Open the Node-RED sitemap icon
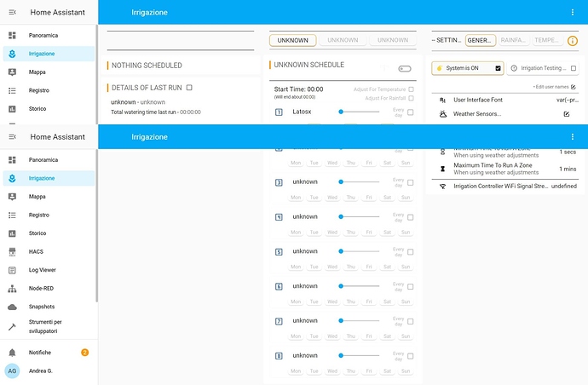The height and width of the screenshot is (385, 588). click(12, 288)
